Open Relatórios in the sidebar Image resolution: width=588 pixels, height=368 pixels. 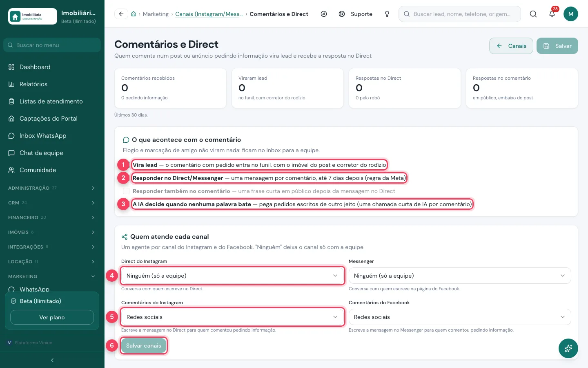(x=52, y=84)
